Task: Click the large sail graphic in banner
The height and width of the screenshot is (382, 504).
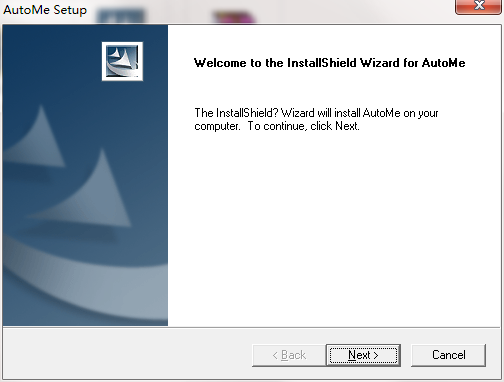Action: (x=87, y=190)
